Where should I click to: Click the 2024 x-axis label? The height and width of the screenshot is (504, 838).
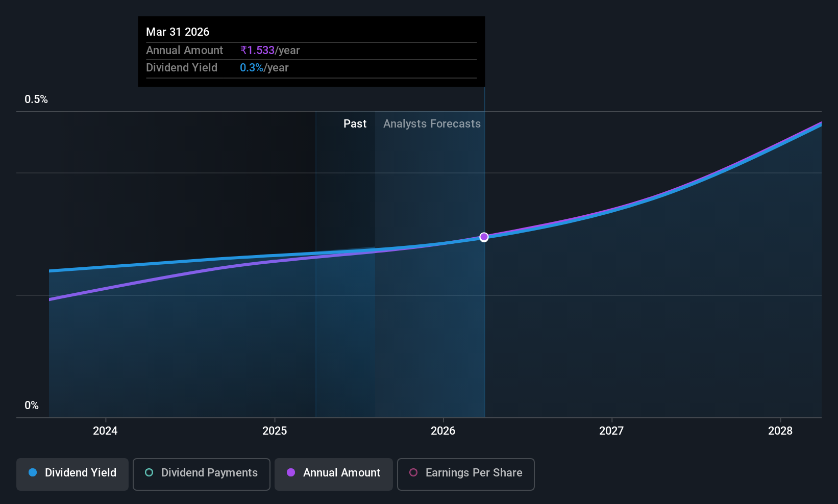105,431
